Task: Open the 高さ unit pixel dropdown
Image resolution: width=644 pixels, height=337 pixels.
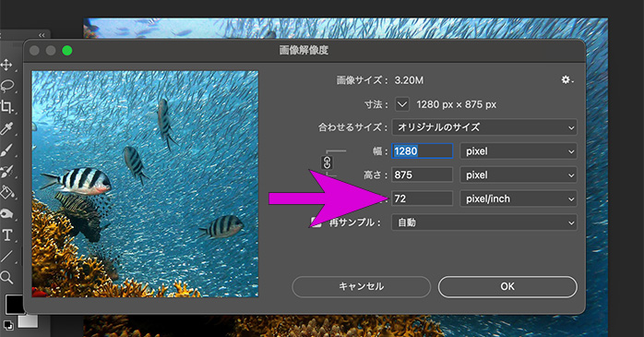Action: [519, 175]
